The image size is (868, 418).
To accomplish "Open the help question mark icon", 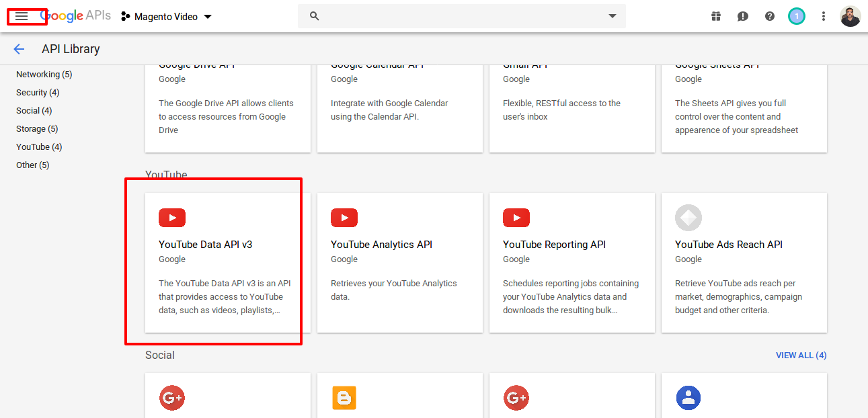I will point(770,16).
